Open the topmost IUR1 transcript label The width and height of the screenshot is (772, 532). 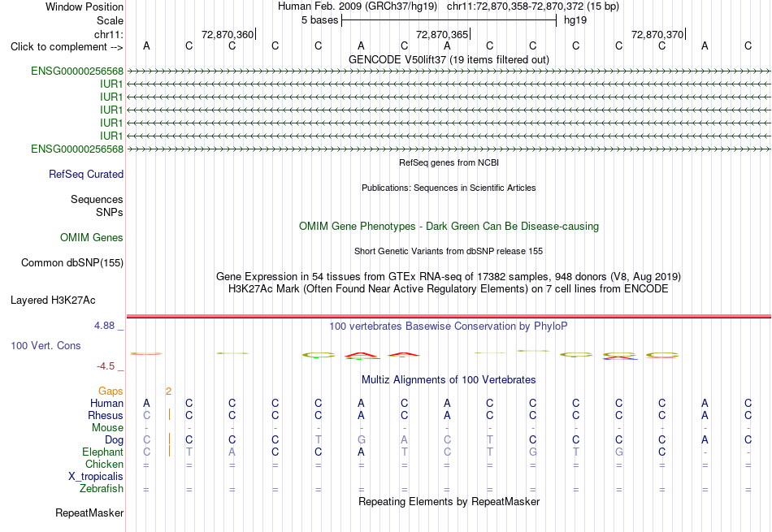coord(111,84)
